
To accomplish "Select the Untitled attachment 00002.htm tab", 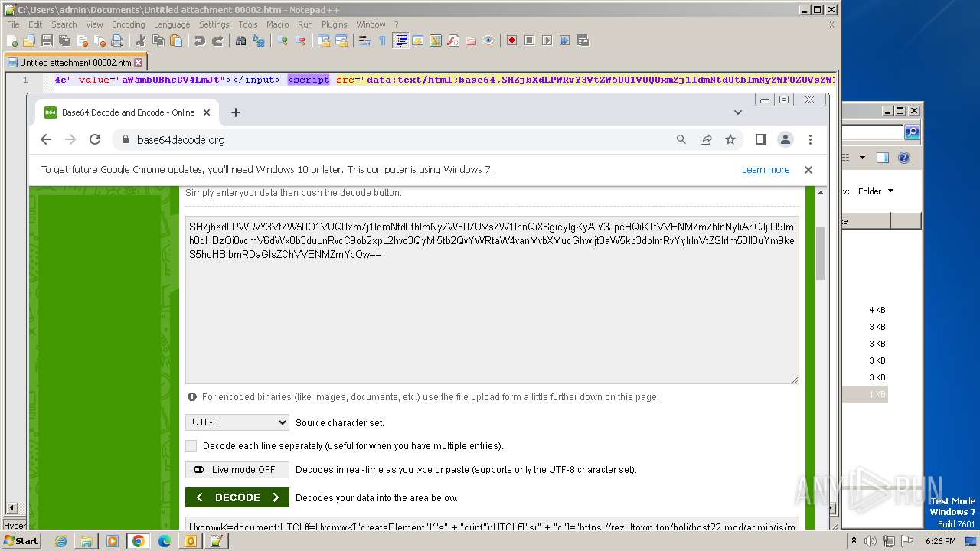I will pos(75,63).
